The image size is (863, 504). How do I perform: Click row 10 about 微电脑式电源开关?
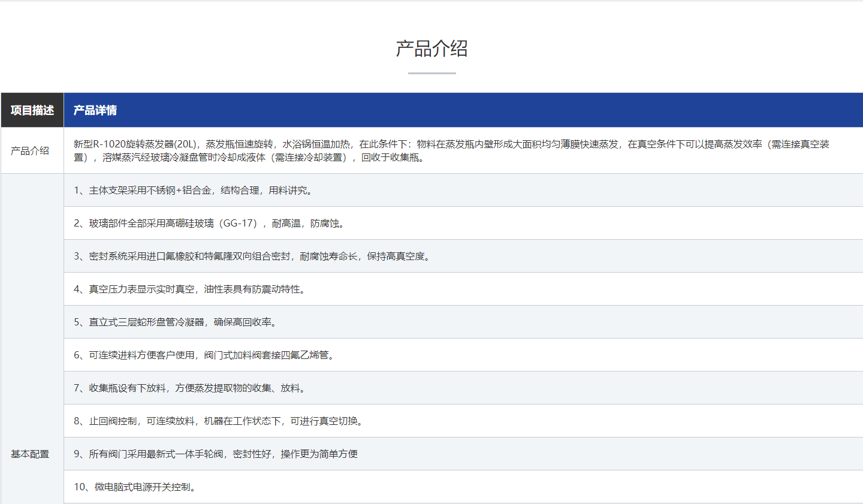(135, 487)
